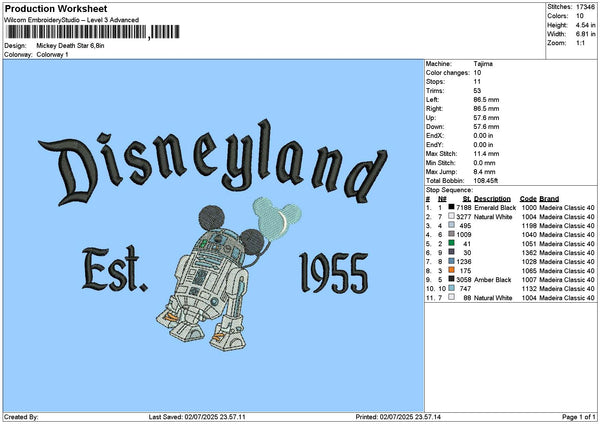Click the white swatch in the 3277-stitch Natural White row

pos(452,216)
